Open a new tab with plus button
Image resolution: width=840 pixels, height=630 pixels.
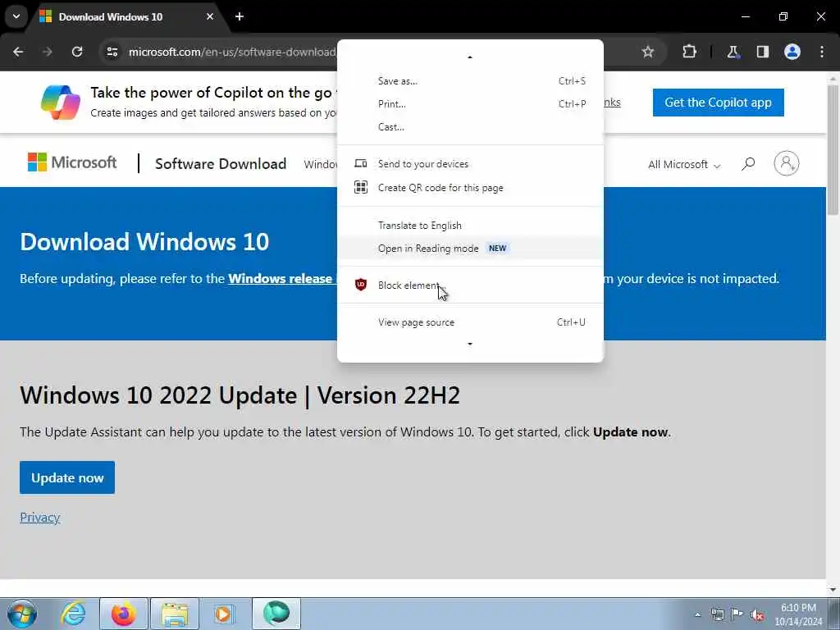pyautogui.click(x=240, y=16)
